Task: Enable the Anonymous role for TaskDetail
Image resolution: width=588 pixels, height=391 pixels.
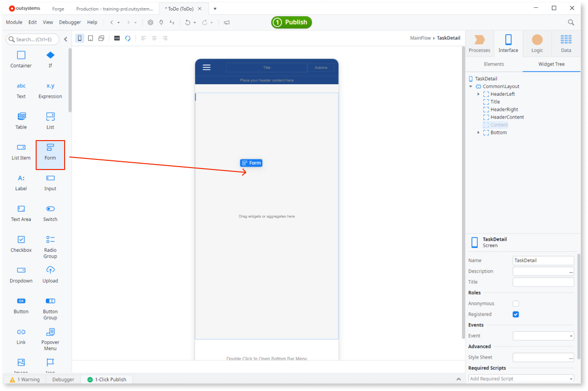Action: tap(516, 303)
